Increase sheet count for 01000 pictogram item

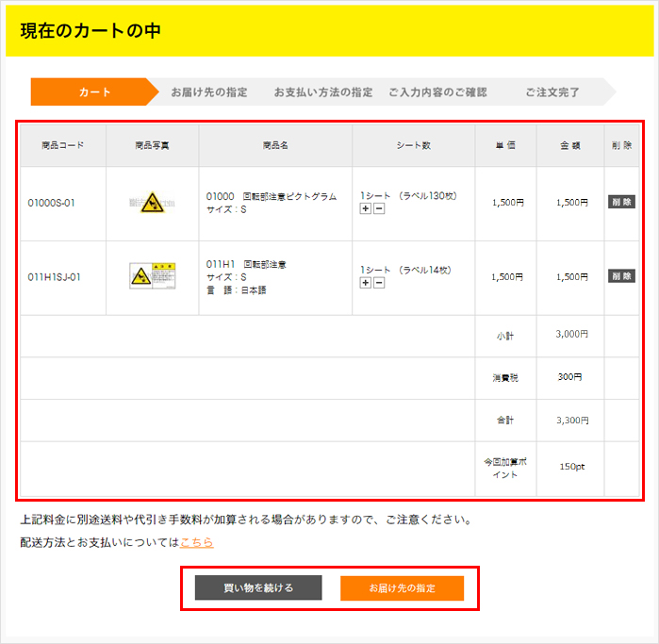pyautogui.click(x=365, y=208)
